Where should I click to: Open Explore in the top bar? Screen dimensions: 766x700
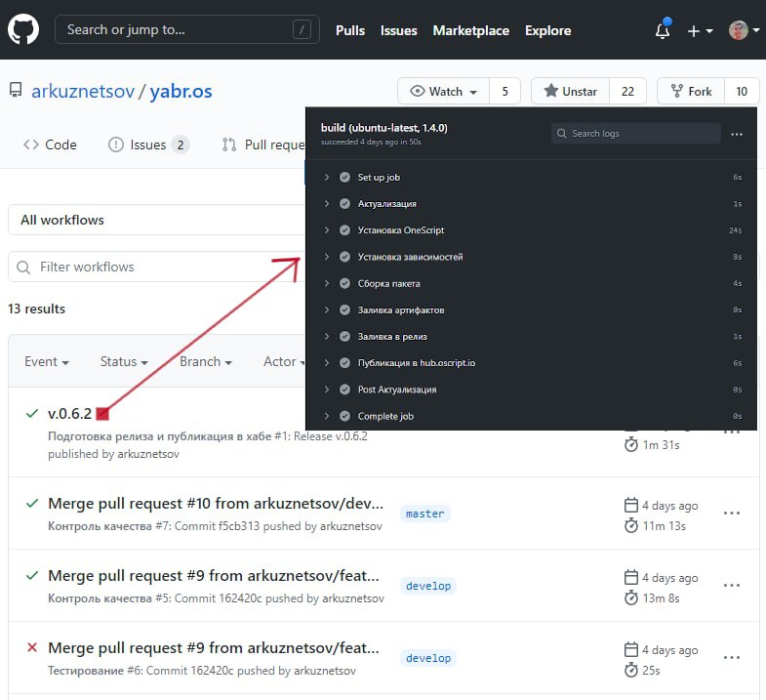point(547,30)
